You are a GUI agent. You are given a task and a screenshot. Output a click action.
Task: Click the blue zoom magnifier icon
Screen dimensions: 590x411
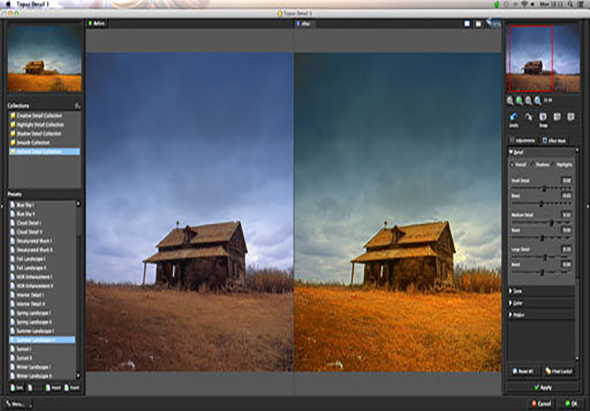click(x=538, y=100)
